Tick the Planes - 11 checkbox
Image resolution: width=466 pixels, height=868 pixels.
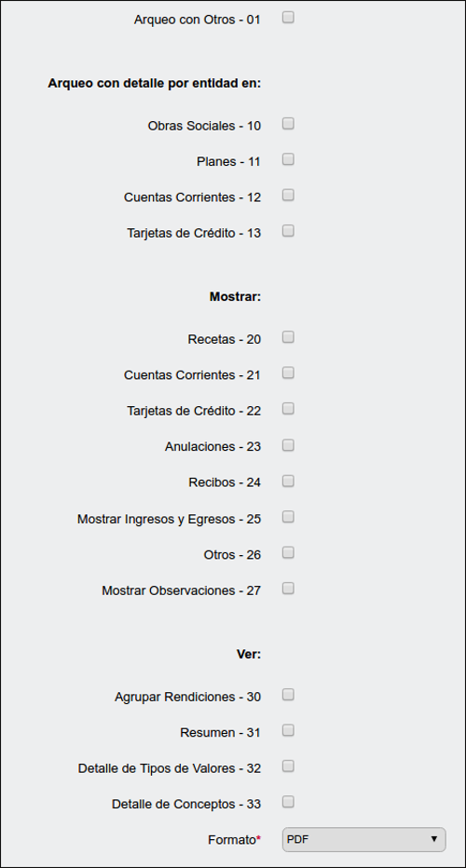coord(288,159)
